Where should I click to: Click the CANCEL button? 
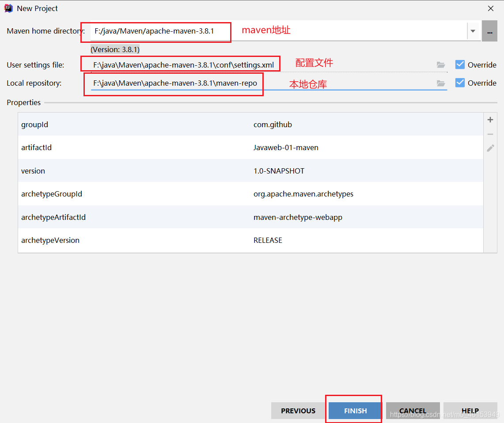pos(413,411)
